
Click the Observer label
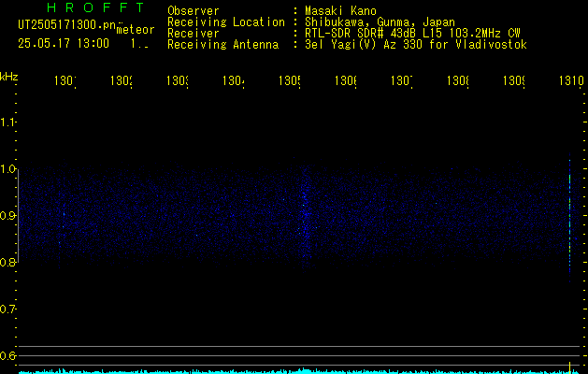(x=194, y=11)
